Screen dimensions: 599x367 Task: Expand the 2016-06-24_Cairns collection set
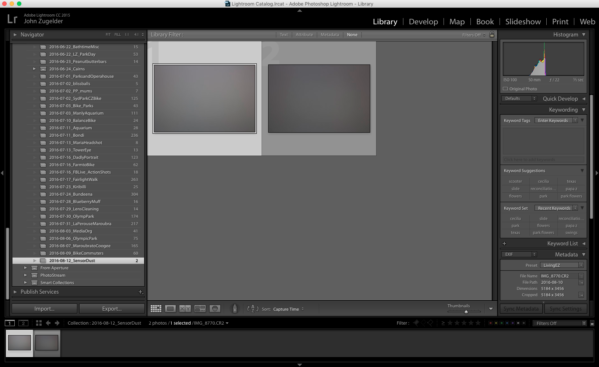pos(34,69)
